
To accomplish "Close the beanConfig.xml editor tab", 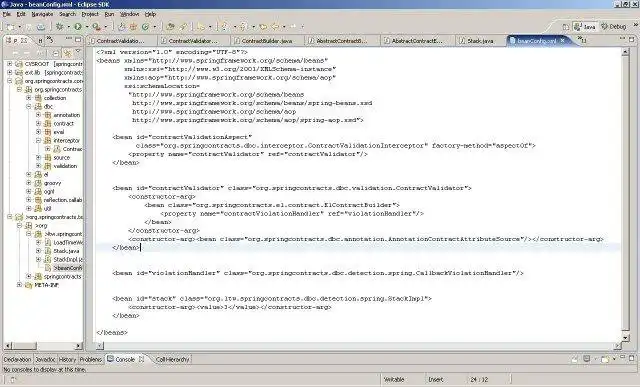I will coord(563,40).
